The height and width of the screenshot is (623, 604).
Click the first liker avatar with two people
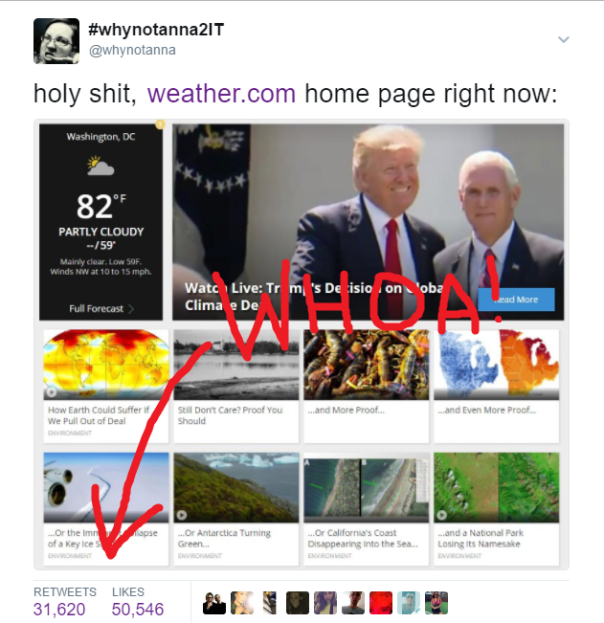214,603
